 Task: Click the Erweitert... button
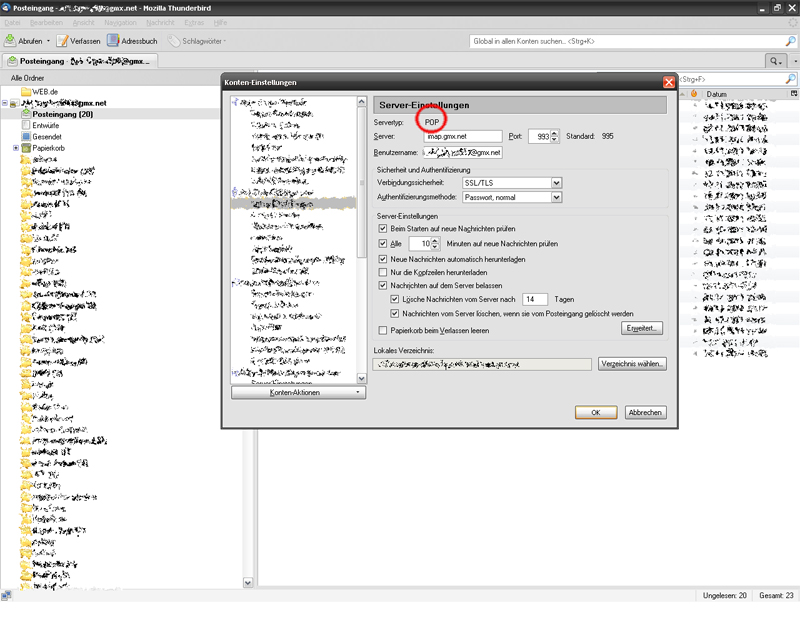click(643, 328)
